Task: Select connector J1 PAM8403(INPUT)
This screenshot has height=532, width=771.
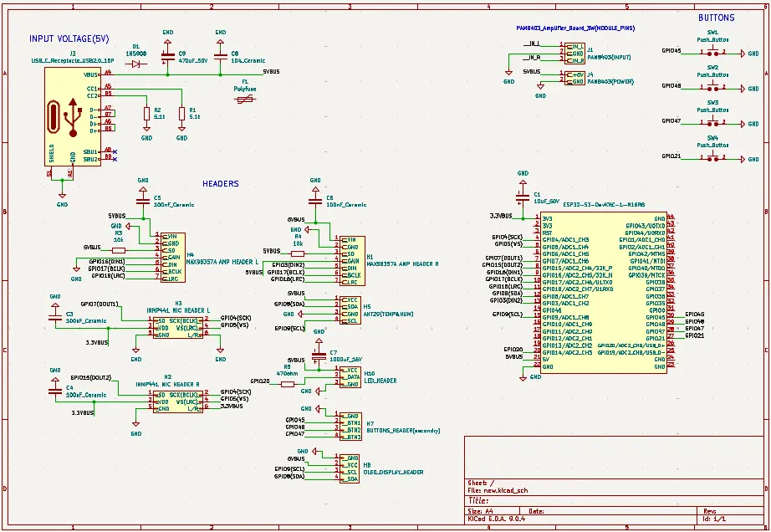Action: click(x=574, y=53)
